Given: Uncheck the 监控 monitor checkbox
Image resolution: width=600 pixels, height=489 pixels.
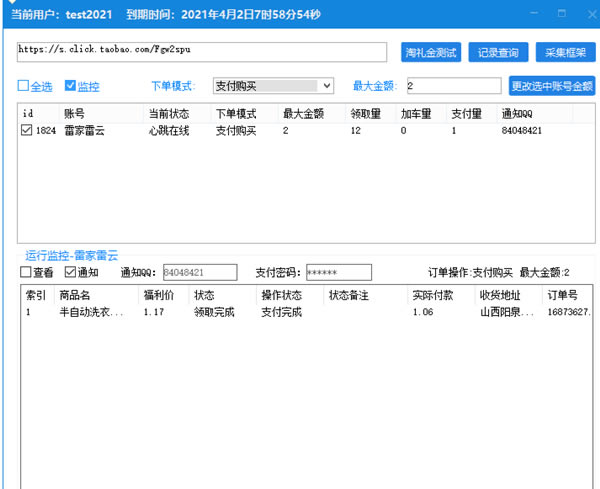Looking at the screenshot, I should coord(71,86).
